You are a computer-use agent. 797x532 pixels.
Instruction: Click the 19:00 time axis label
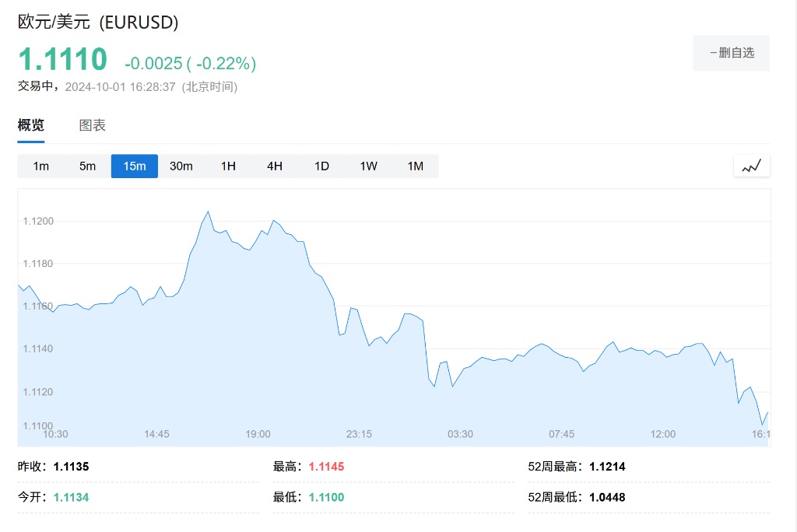258,434
